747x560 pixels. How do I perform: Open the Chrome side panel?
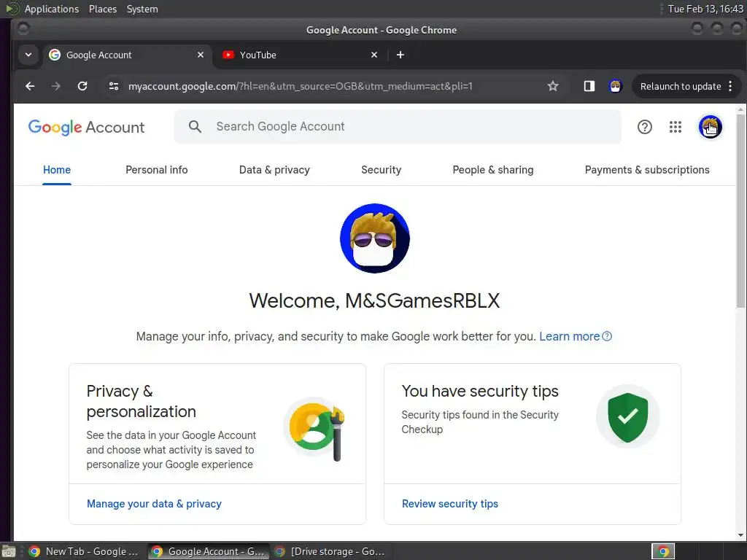589,86
